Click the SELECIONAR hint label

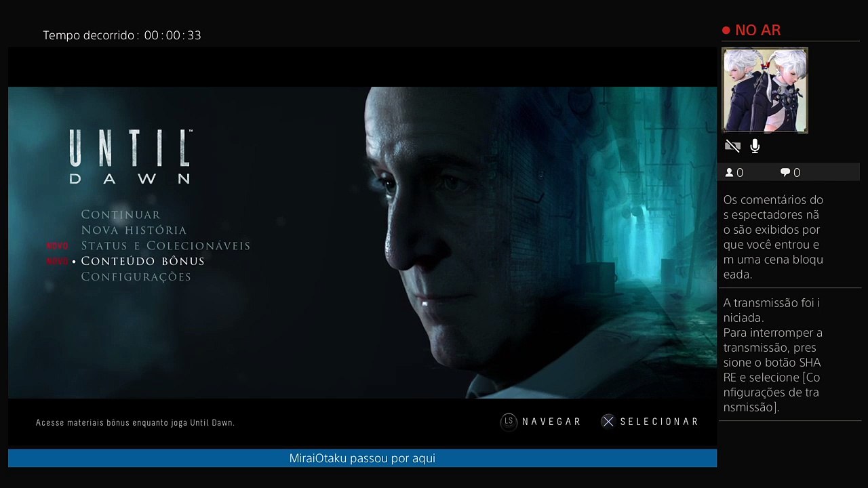click(x=659, y=422)
